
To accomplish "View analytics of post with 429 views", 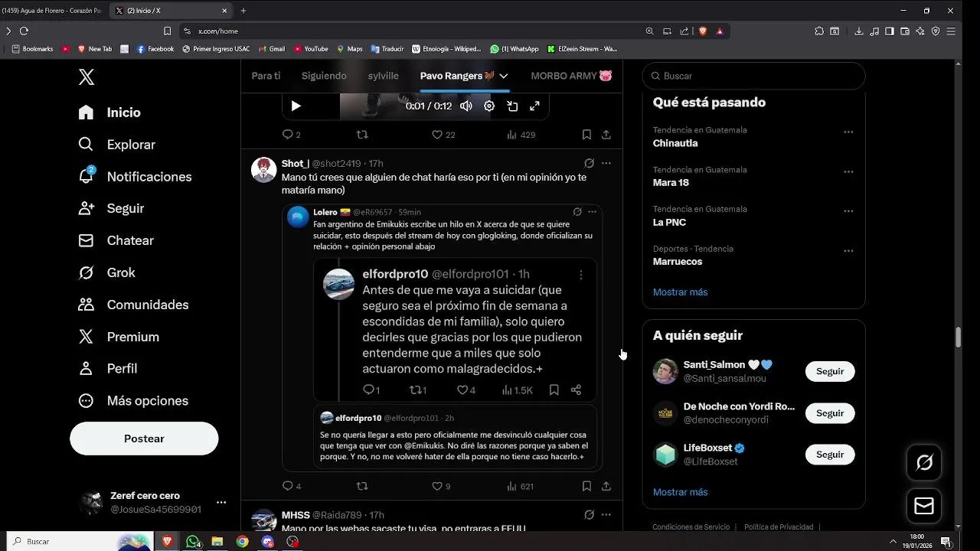I will [x=521, y=135].
